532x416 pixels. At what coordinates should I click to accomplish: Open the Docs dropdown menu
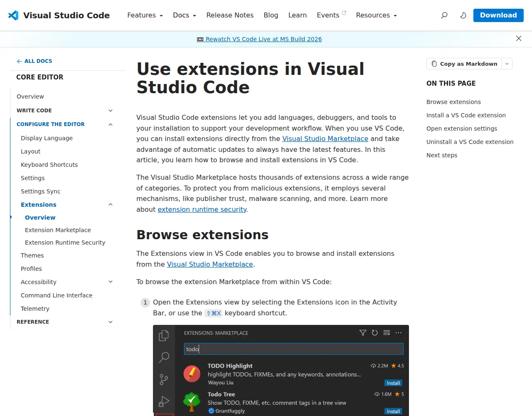(185, 15)
